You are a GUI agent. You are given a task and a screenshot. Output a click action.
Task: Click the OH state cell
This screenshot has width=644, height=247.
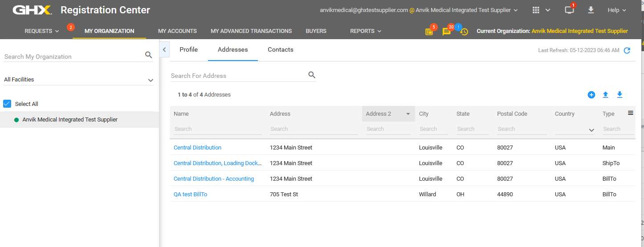point(461,194)
